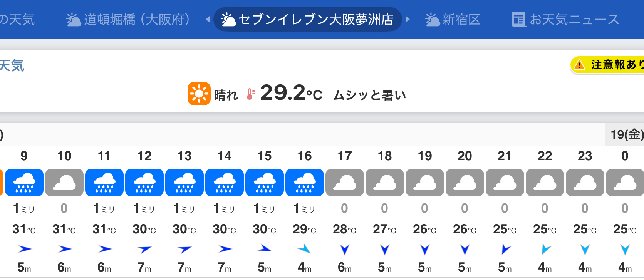
Task: Click the 23 o'clock wind direction arrow
Action: 585,250
